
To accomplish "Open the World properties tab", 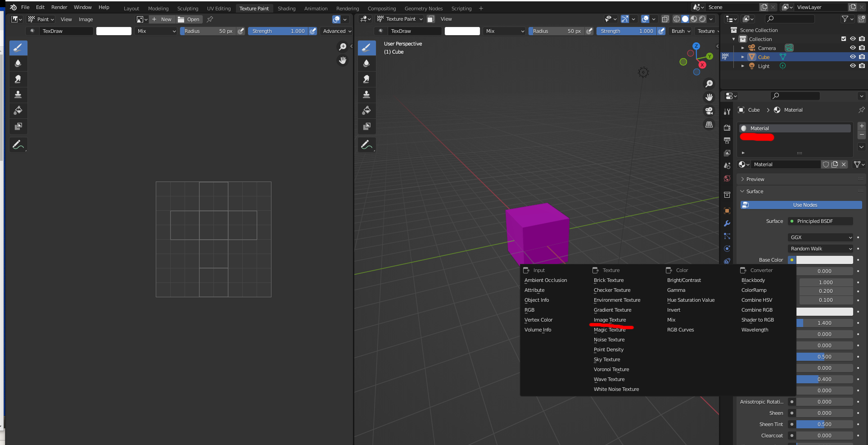I will (x=727, y=178).
